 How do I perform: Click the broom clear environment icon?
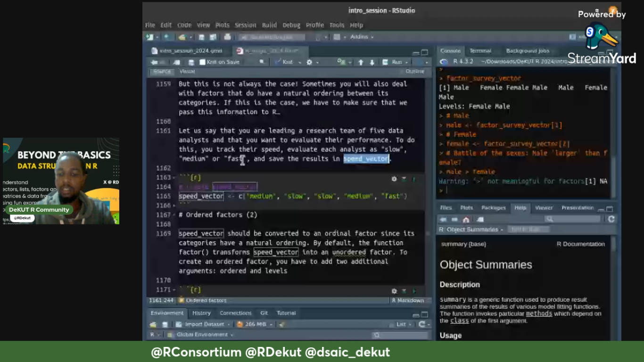(x=282, y=324)
